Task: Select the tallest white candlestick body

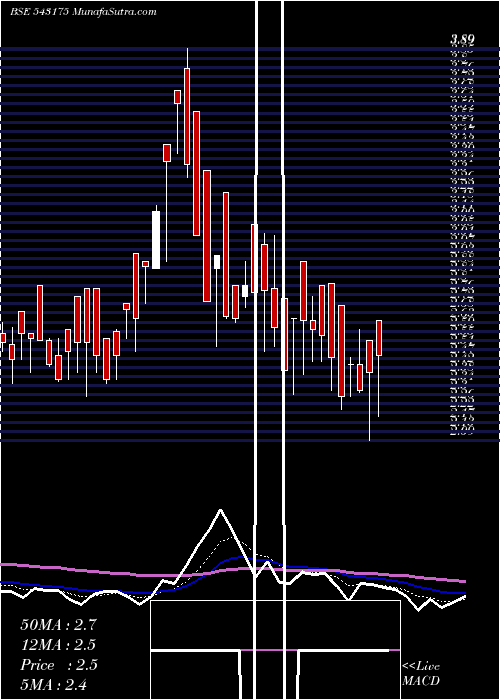Action: pos(156,240)
